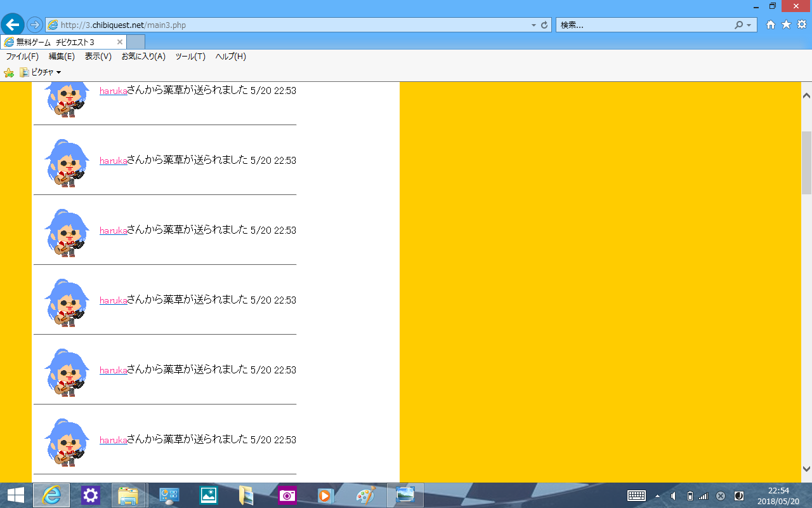The image size is (812, 508).
Task: Expand the ピクチャ favorites folder dropdown
Action: pyautogui.click(x=58, y=72)
